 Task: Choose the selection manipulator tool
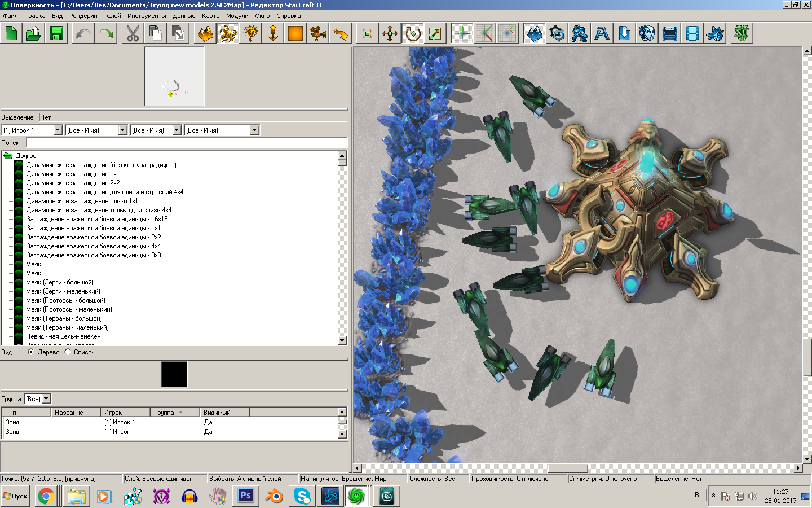(x=368, y=33)
